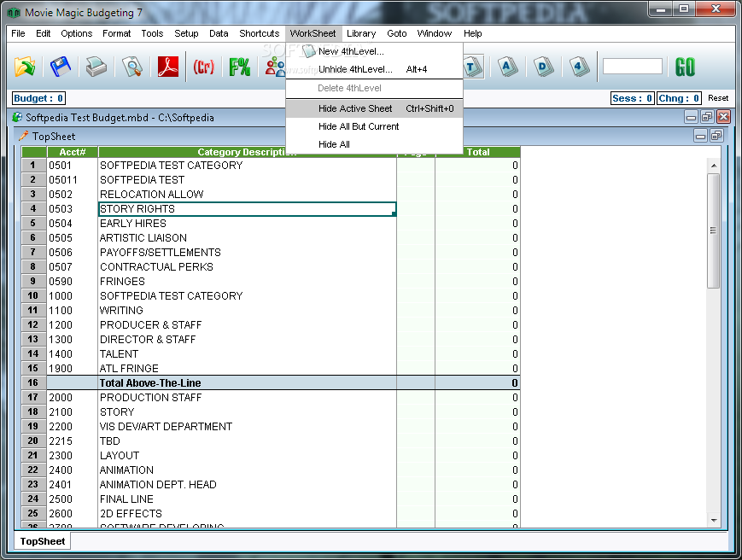Select row header number 1
This screenshot has width=742, height=560.
33,165
